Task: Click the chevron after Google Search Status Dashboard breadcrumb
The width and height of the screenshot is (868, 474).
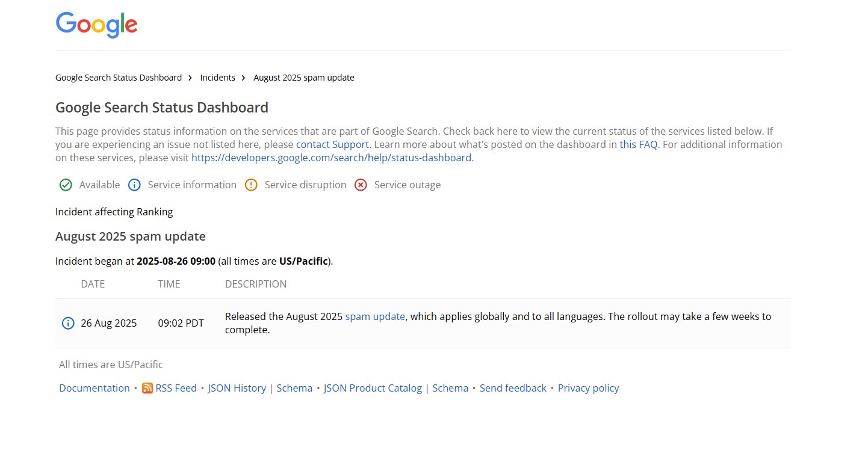Action: tap(190, 78)
